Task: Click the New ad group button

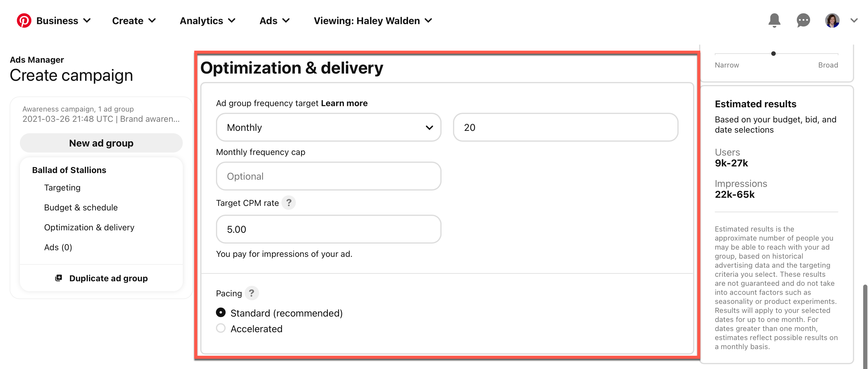Action: (101, 143)
